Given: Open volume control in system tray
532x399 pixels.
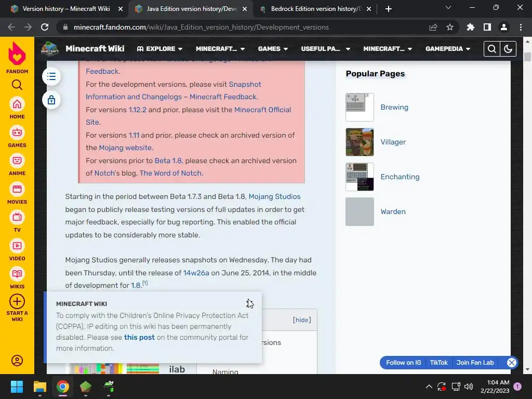Looking at the screenshot, I should pos(469,387).
